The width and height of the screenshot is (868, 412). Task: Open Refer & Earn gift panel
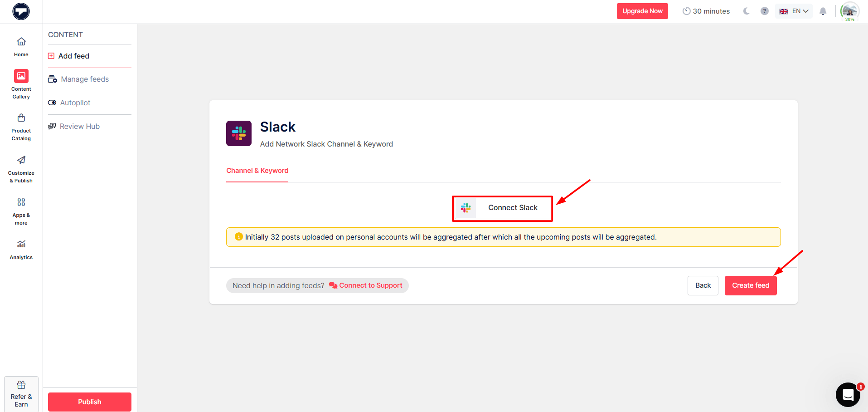coord(21,394)
